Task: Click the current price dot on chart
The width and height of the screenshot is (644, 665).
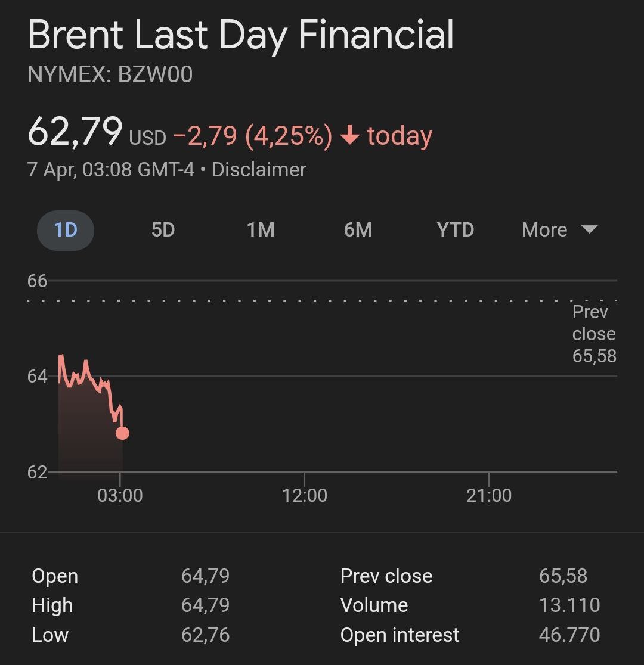Action: point(122,433)
